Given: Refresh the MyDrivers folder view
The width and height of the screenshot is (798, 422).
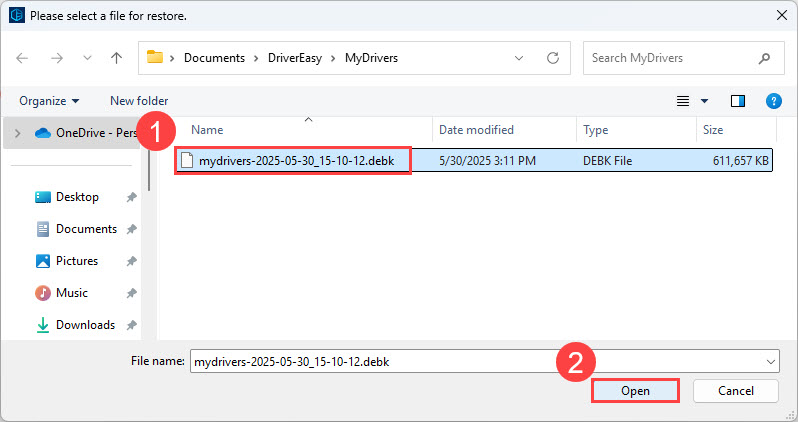Looking at the screenshot, I should click(552, 58).
